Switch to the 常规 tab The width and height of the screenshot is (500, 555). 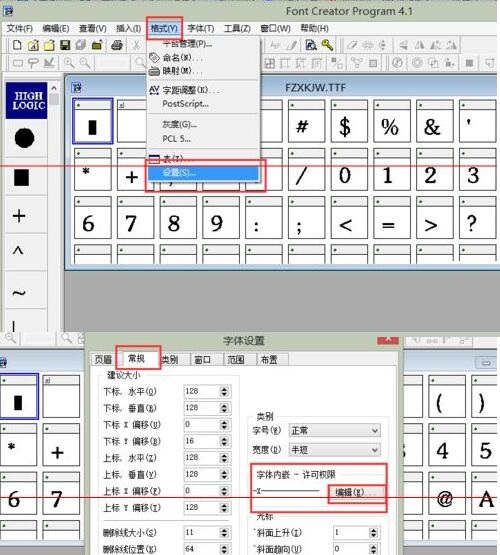(137, 359)
